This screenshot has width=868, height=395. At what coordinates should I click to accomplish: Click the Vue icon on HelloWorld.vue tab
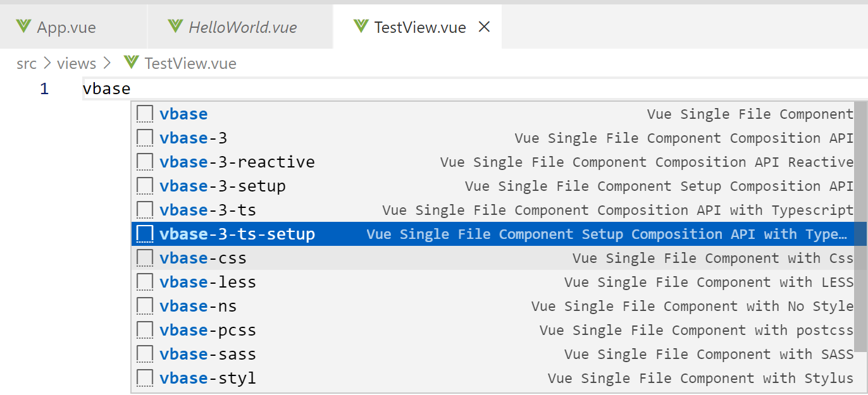tap(175, 27)
